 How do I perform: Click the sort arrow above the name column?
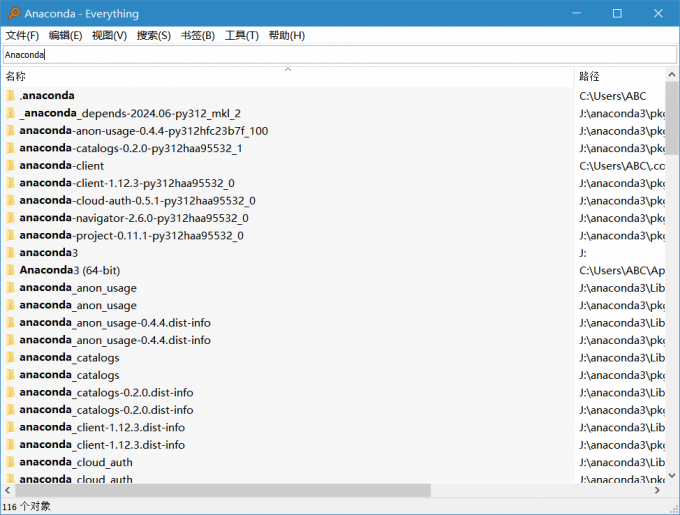coord(288,69)
